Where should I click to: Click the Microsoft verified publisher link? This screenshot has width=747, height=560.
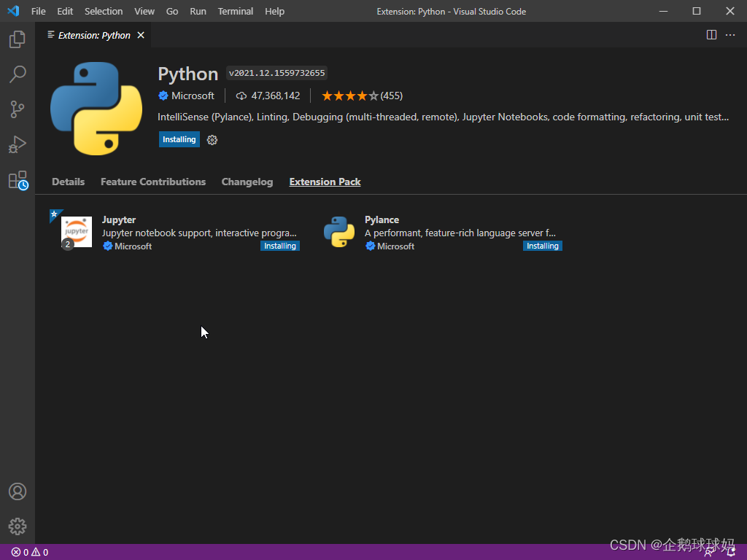tap(186, 96)
